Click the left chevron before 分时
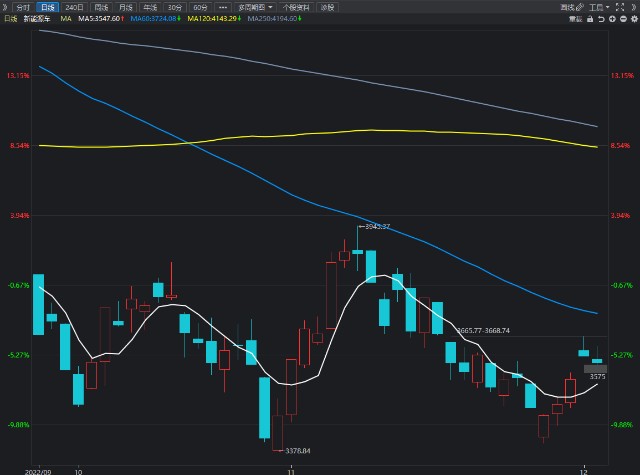This screenshot has height=475, width=640. (5, 7)
